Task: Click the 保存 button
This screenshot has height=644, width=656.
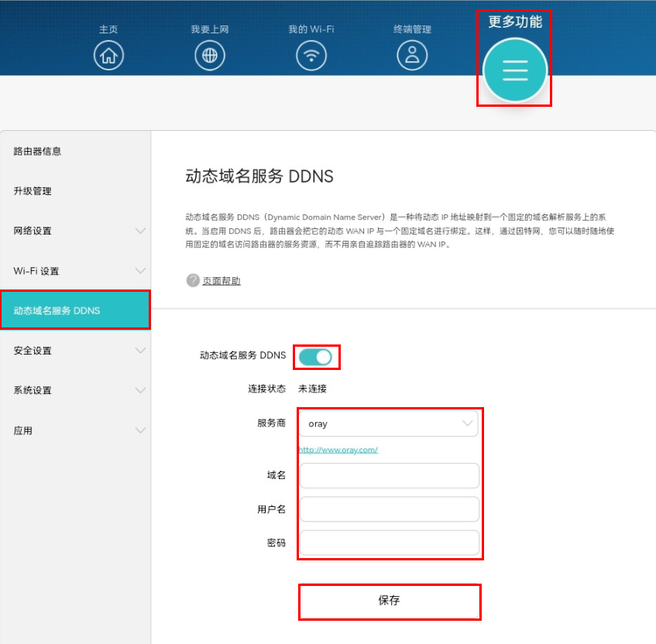Action: [x=389, y=601]
